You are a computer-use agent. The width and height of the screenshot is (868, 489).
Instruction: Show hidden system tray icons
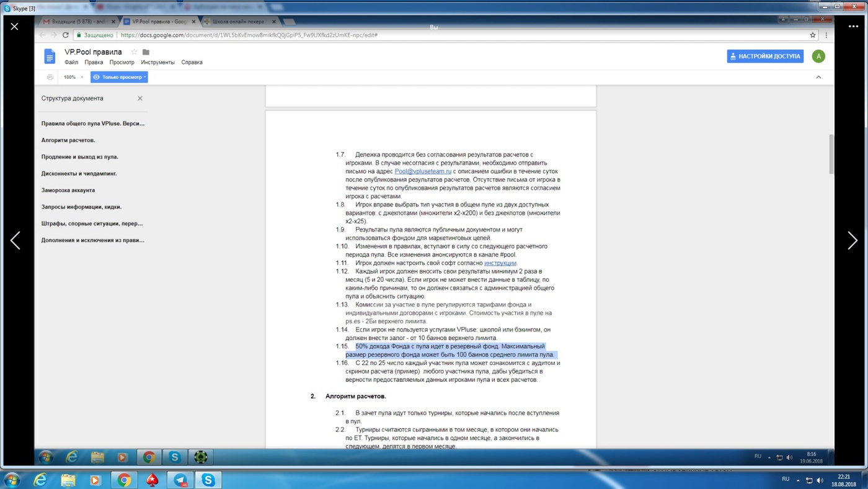(799, 480)
